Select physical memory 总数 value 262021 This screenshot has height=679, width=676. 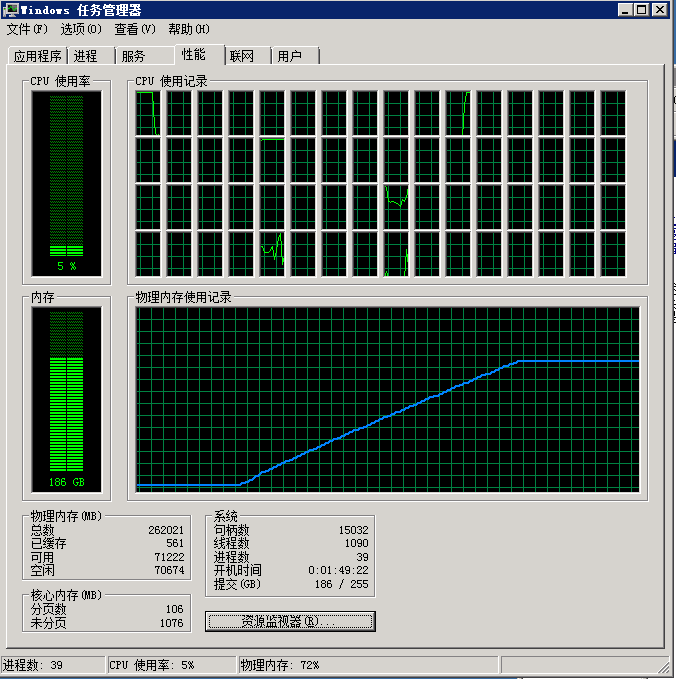[166, 530]
